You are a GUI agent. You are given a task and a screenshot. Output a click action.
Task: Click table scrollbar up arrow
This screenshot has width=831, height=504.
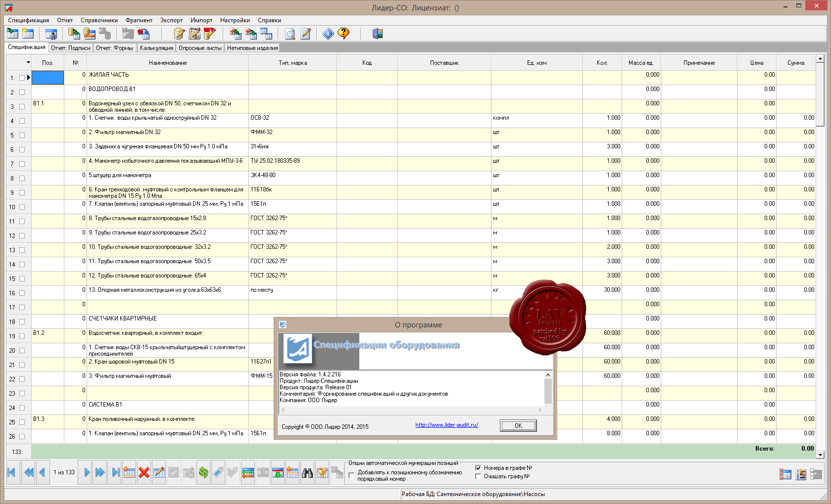tap(820, 58)
